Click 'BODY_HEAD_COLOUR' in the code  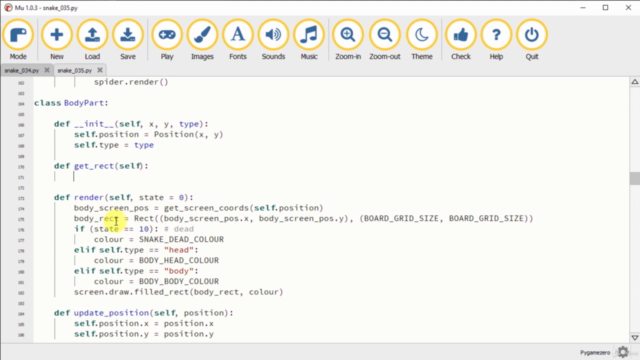click(179, 260)
